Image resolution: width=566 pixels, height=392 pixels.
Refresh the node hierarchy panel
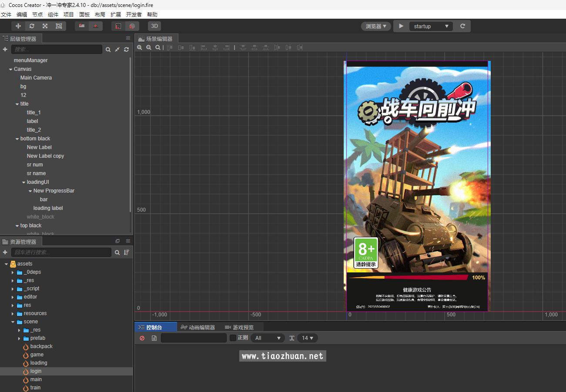[x=126, y=50]
